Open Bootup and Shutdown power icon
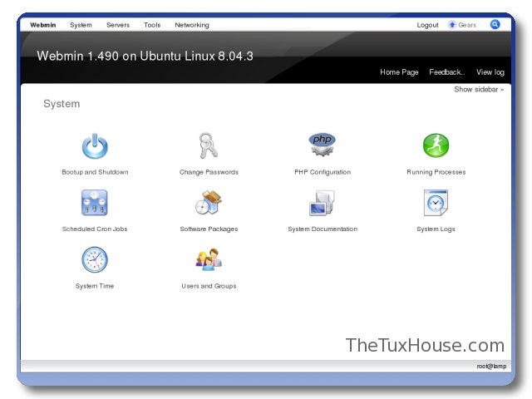The height and width of the screenshot is (399, 532). coord(95,146)
